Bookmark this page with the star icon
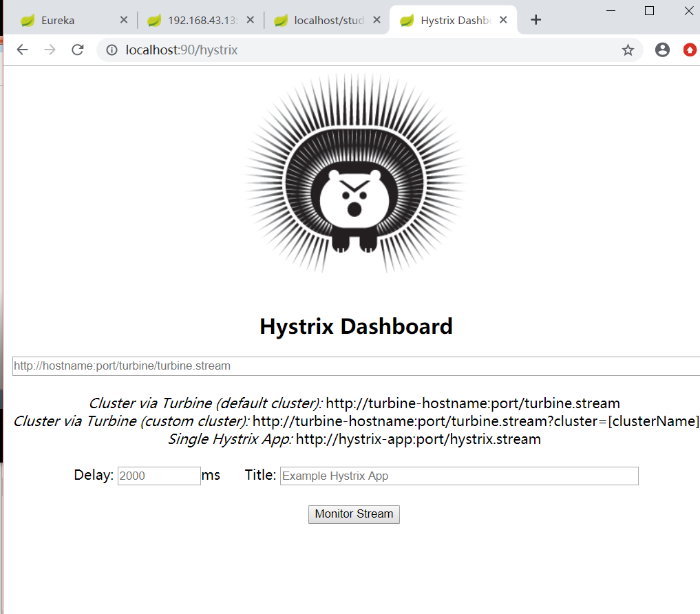Image resolution: width=700 pixels, height=614 pixels. [628, 50]
